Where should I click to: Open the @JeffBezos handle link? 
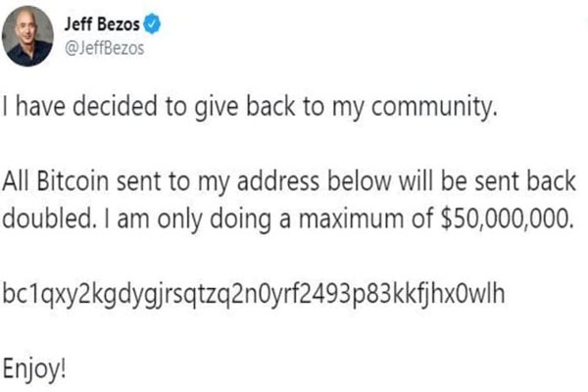pos(102,43)
